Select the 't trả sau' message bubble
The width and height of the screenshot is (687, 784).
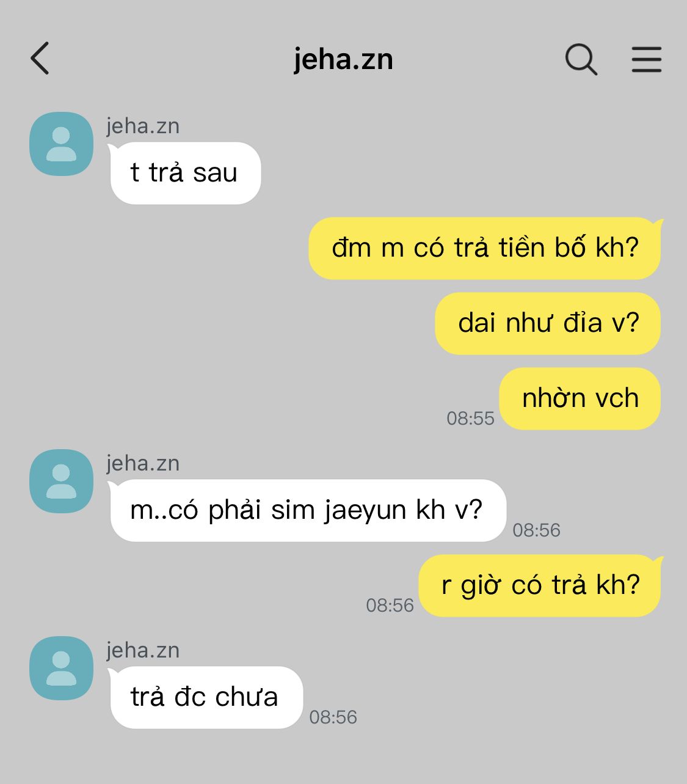click(184, 173)
